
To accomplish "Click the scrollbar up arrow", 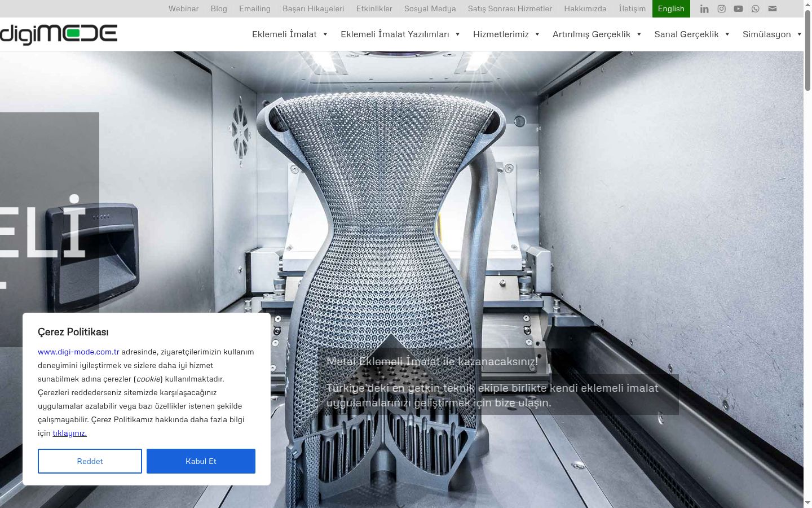I will click(807, 4).
